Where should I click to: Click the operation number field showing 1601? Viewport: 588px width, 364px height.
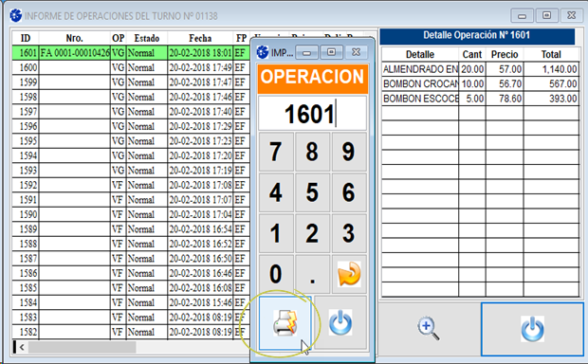312,113
